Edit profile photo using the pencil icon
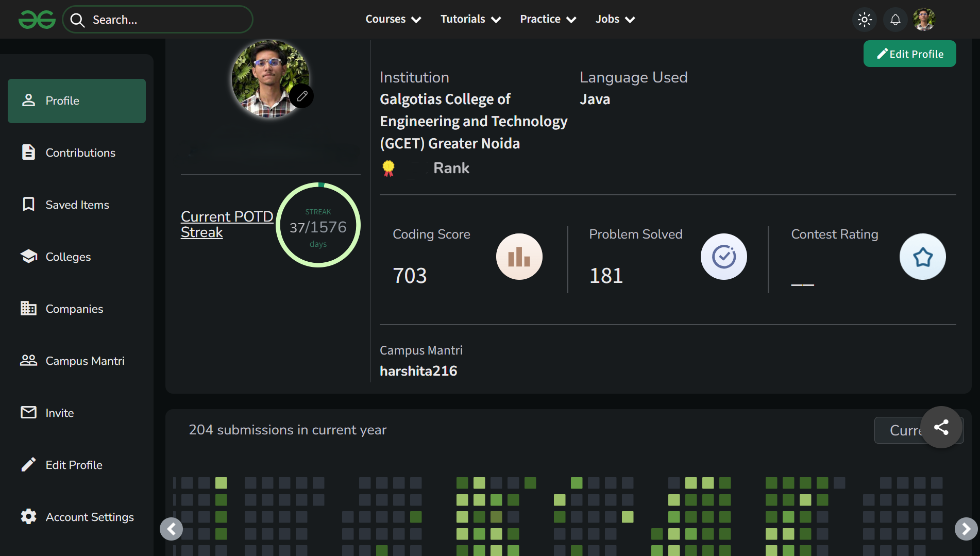 (x=302, y=96)
